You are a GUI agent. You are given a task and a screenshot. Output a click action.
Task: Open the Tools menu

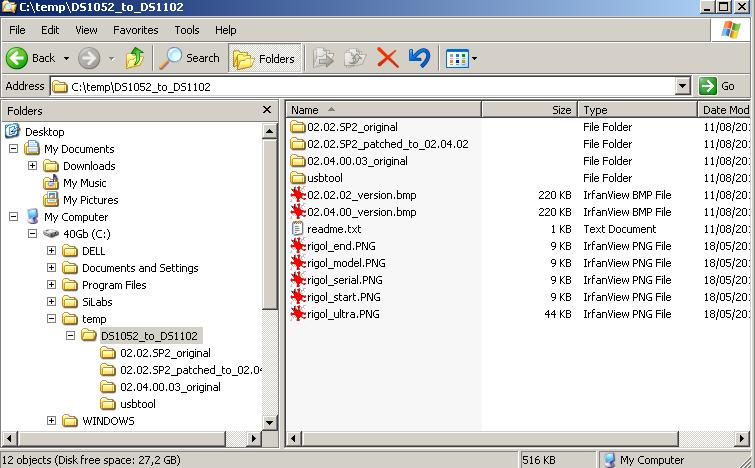click(x=187, y=30)
